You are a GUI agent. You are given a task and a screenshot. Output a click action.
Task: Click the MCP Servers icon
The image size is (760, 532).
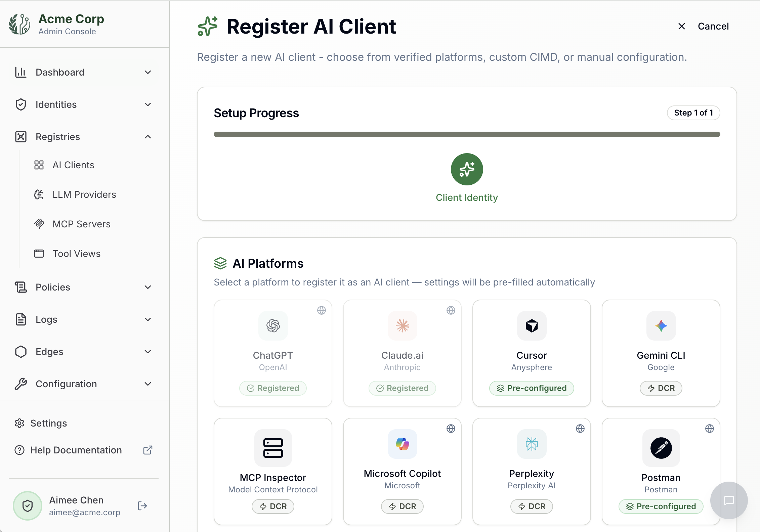coord(39,224)
